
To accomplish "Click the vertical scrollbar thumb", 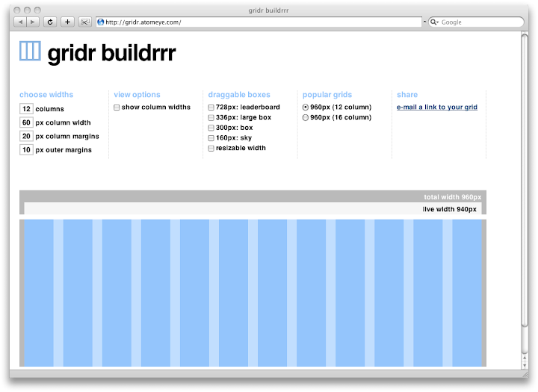I will point(525,180).
